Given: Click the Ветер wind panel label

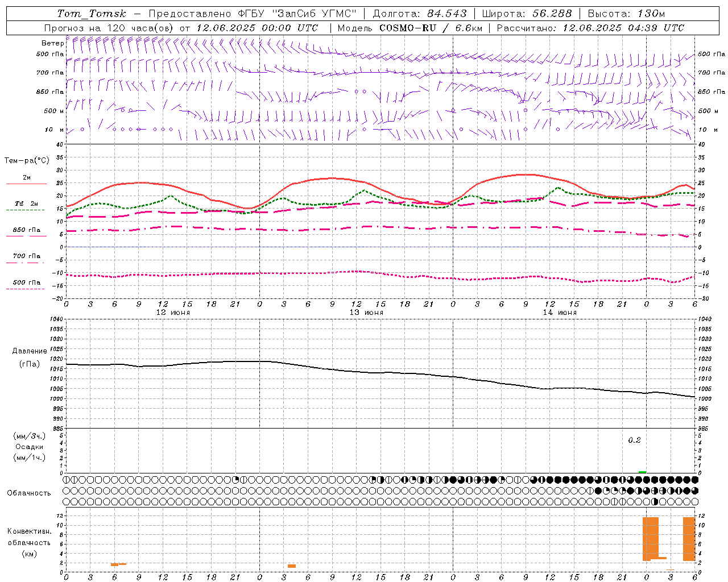Looking at the screenshot, I should (x=52, y=43).
